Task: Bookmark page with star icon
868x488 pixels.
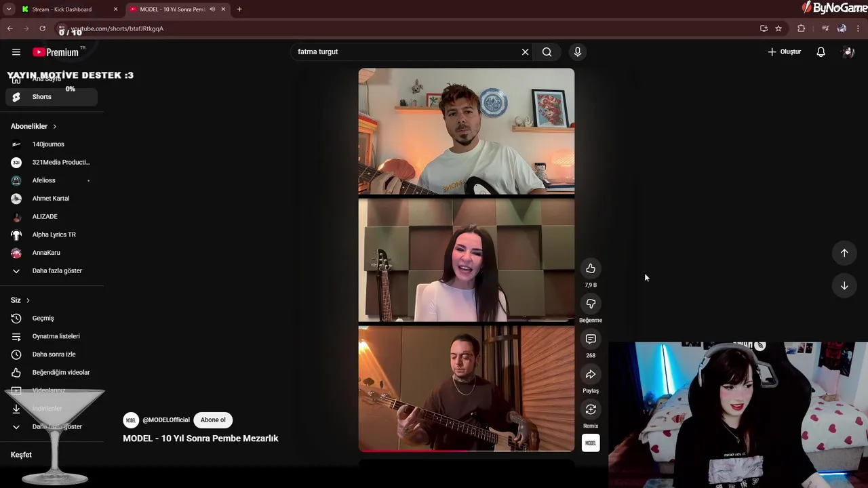Action: (778, 28)
